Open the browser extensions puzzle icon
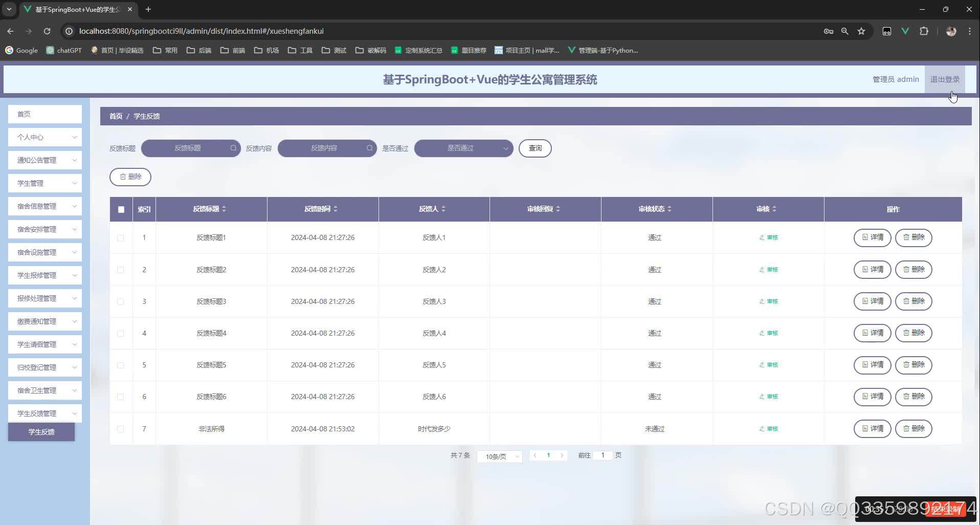980x525 pixels. coord(924,31)
